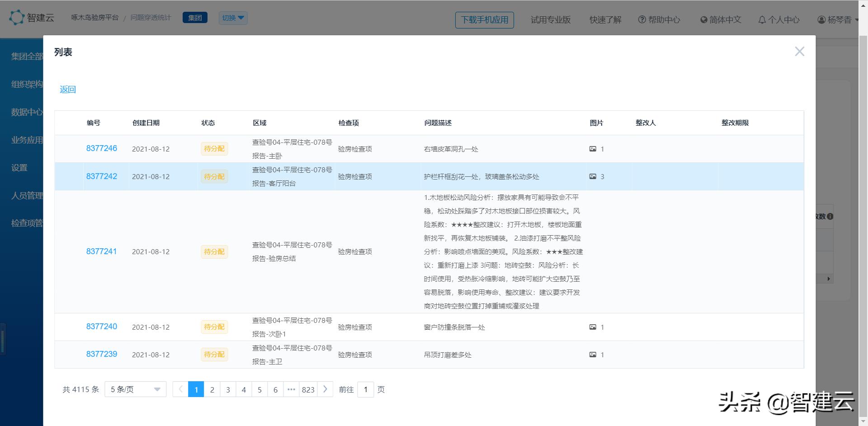This screenshot has width=868, height=426.
Task: Click the 智建云 logo icon
Action: [17, 17]
